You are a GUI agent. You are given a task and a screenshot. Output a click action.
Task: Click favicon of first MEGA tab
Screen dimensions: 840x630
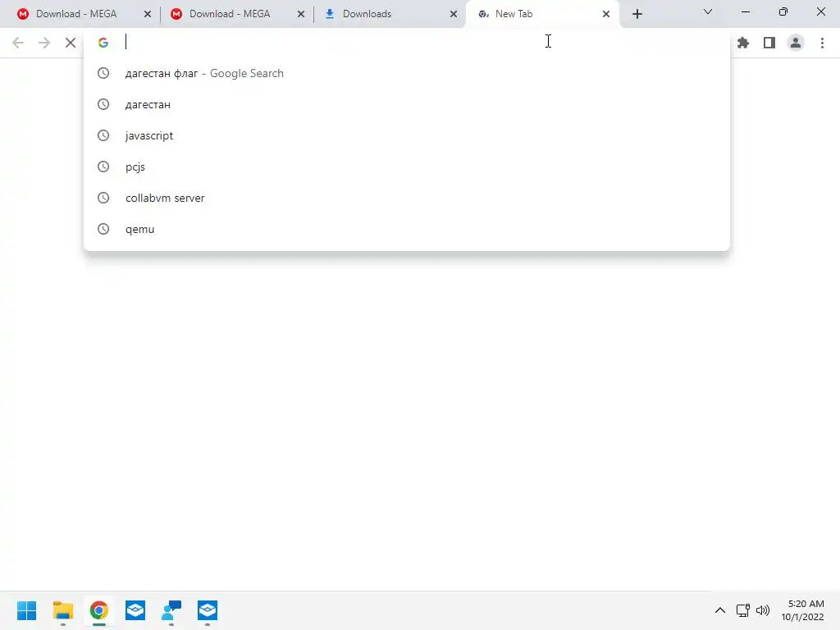(23, 14)
